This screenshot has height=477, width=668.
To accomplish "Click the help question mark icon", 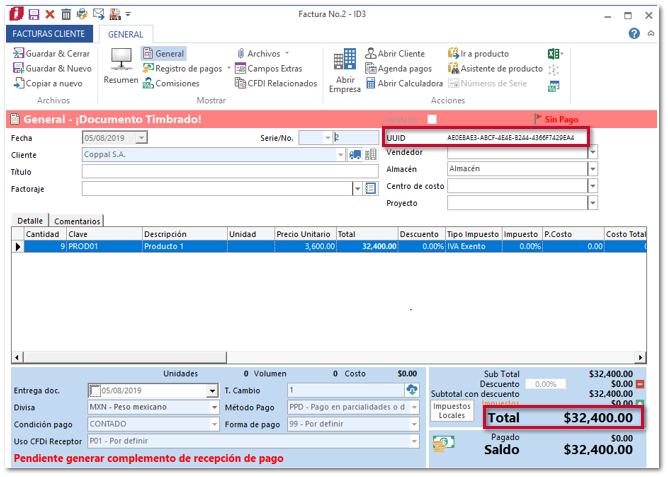I will (x=634, y=33).
